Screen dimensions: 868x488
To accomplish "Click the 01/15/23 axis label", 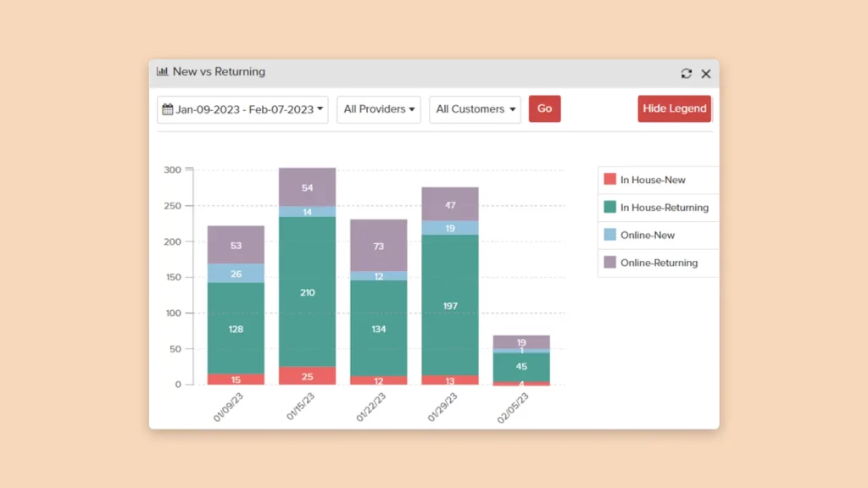I will 300,407.
